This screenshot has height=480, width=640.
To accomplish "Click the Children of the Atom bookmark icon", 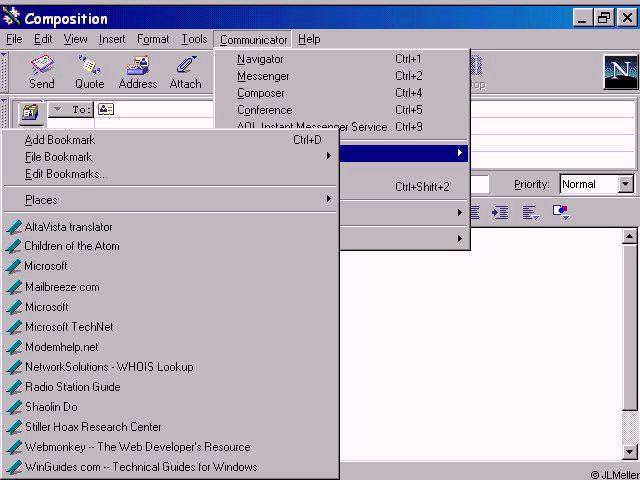I will pos(14,246).
